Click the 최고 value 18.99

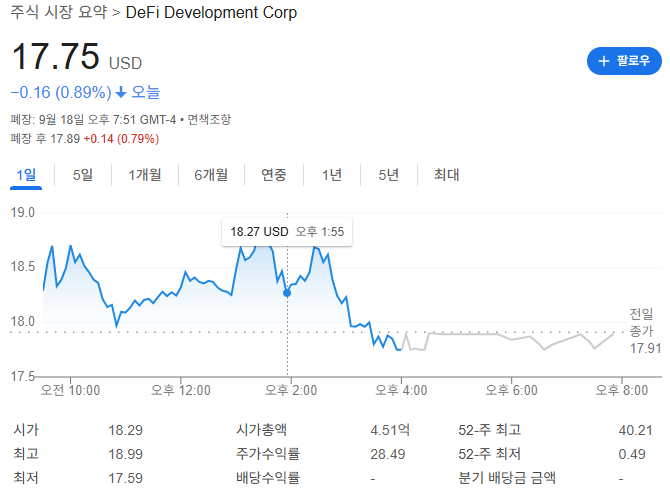[x=125, y=454]
